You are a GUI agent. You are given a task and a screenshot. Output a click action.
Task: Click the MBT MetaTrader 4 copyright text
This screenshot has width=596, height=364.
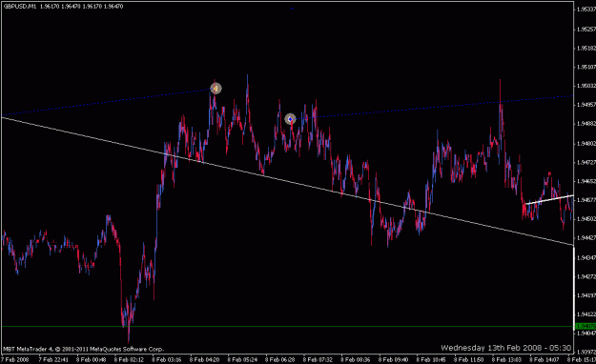[x=83, y=349]
